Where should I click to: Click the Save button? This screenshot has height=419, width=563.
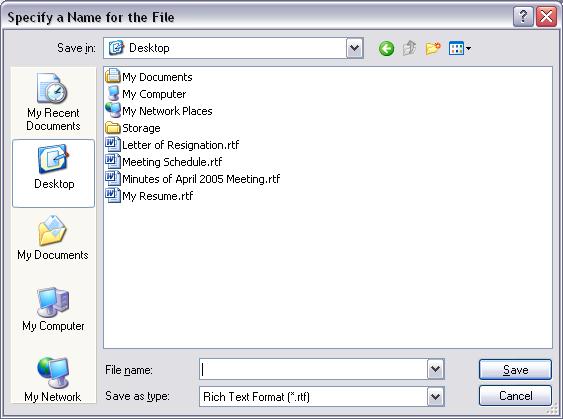tap(515, 369)
